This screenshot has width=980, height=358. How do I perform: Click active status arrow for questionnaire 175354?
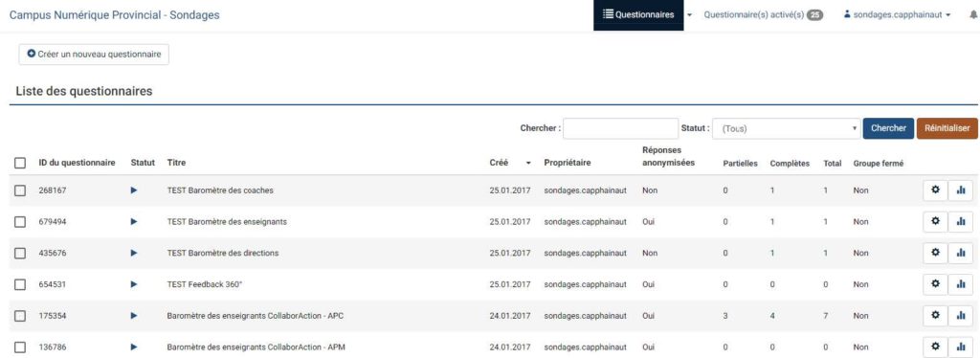point(134,316)
